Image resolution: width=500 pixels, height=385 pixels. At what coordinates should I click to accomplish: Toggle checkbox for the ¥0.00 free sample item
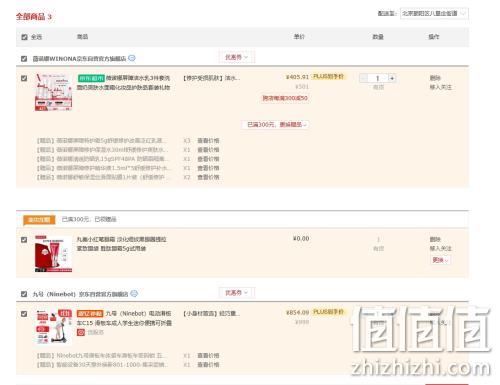click(24, 240)
